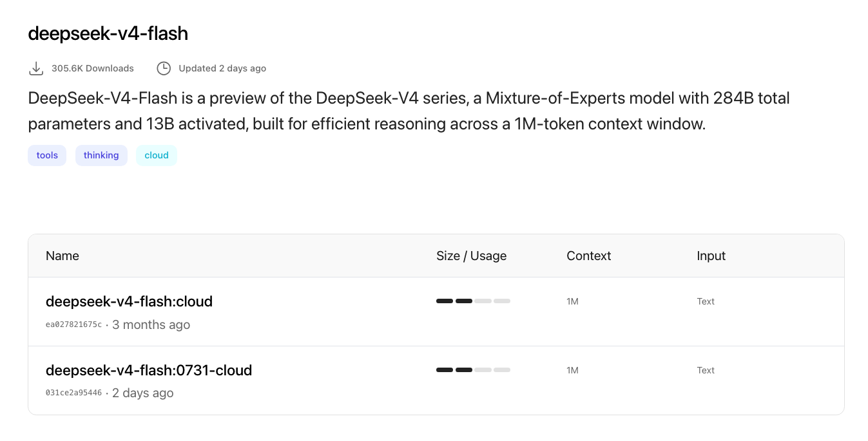Click the Name column header
The image size is (868, 441).
[63, 256]
